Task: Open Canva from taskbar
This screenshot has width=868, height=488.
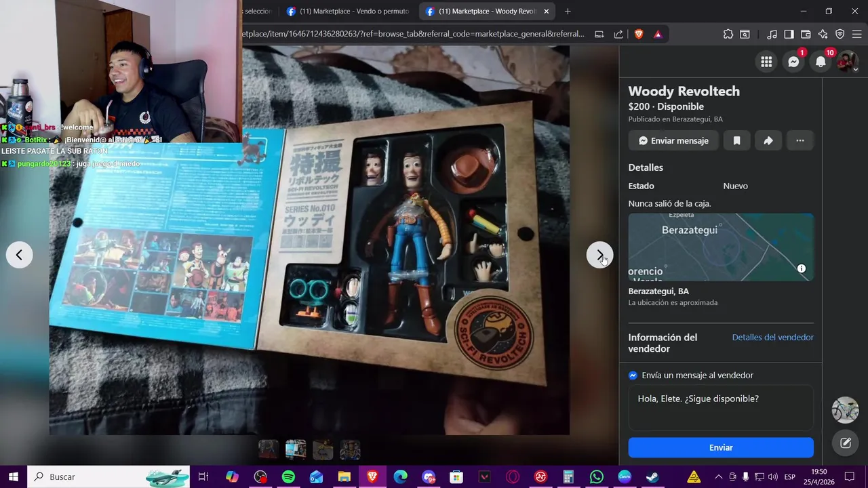Action: point(624,476)
